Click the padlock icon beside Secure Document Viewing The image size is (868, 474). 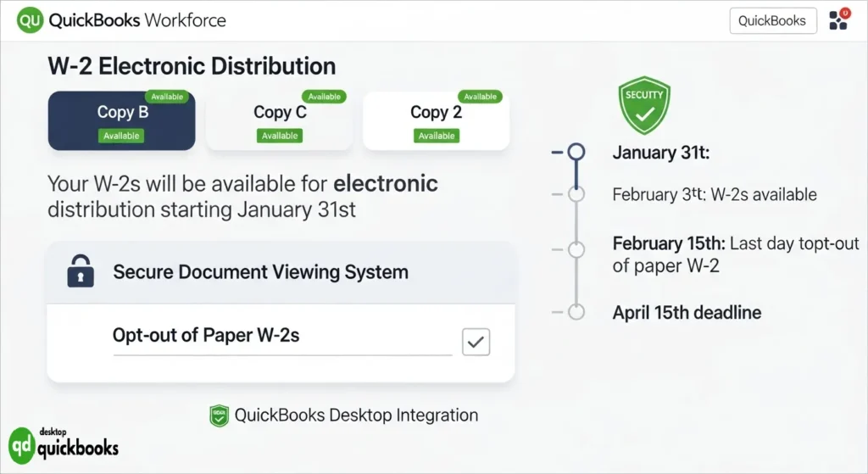(x=81, y=272)
